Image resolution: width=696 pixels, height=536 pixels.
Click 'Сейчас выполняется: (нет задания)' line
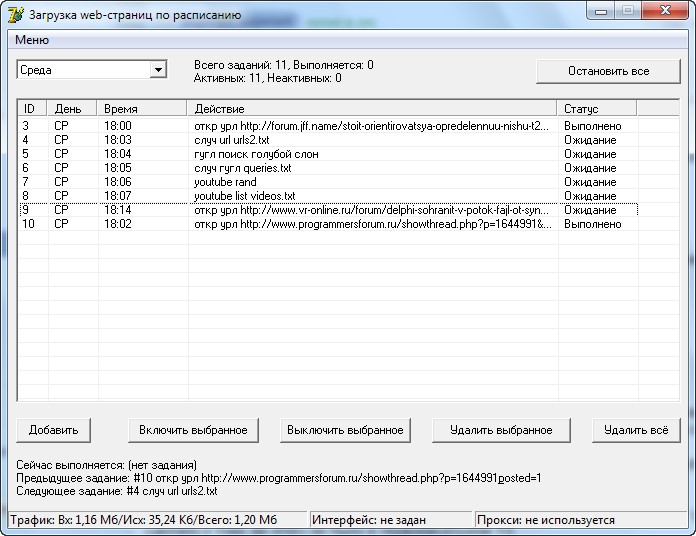pos(107,465)
